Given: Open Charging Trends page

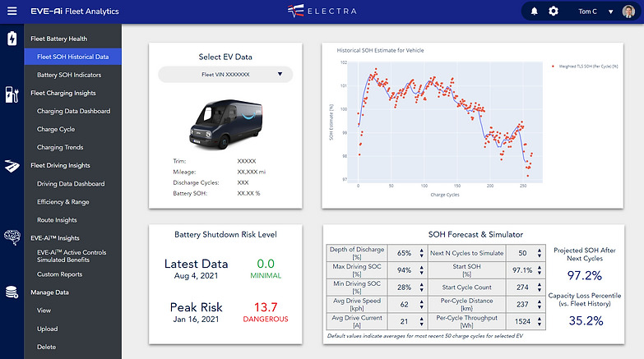Looking at the screenshot, I should (x=60, y=147).
